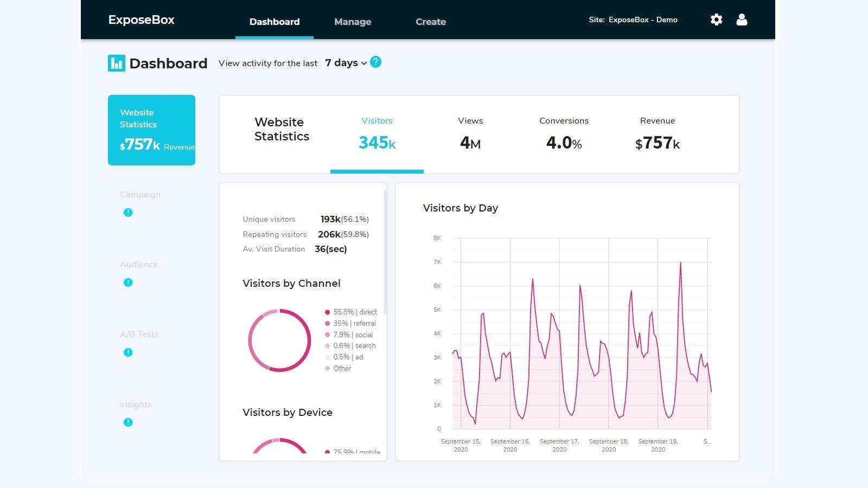Click the Insights alert exclamation icon
Viewport: 868px width, 488px height.
[128, 422]
